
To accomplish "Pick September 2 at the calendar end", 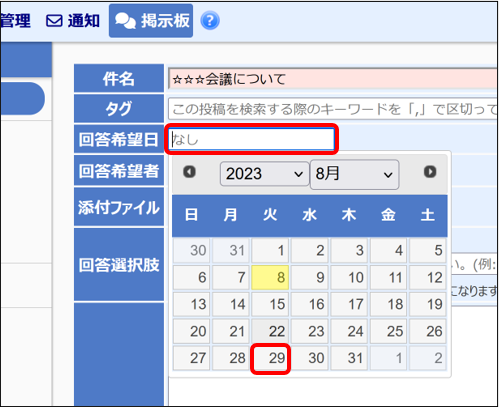I will tap(428, 358).
